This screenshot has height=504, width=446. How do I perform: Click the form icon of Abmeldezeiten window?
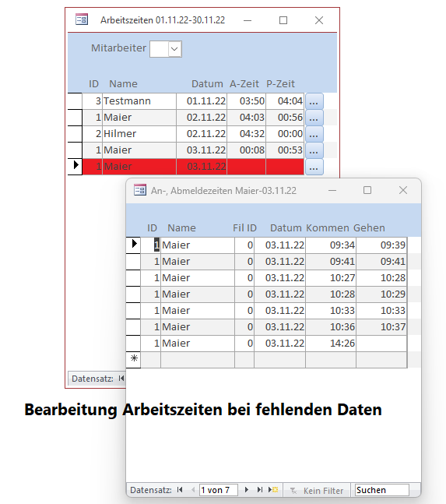140,190
